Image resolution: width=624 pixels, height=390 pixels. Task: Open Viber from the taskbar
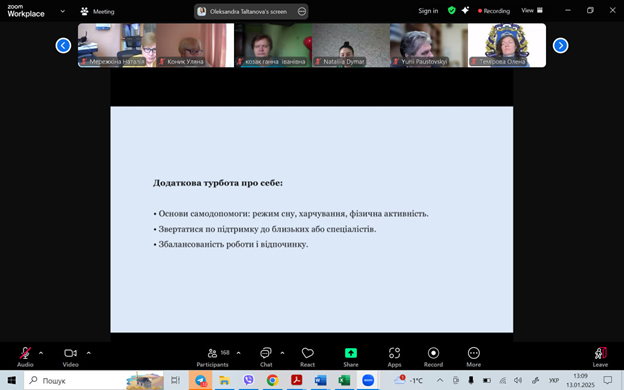[x=248, y=380]
